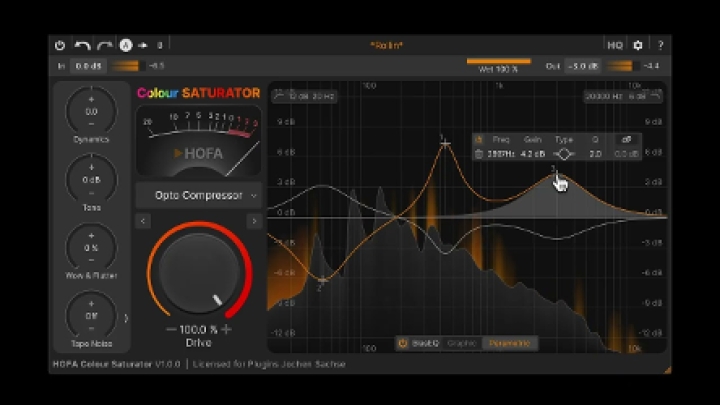Viewport: 720px width, 405px height.
Task: Click the Out gain value field
Action: click(x=583, y=66)
